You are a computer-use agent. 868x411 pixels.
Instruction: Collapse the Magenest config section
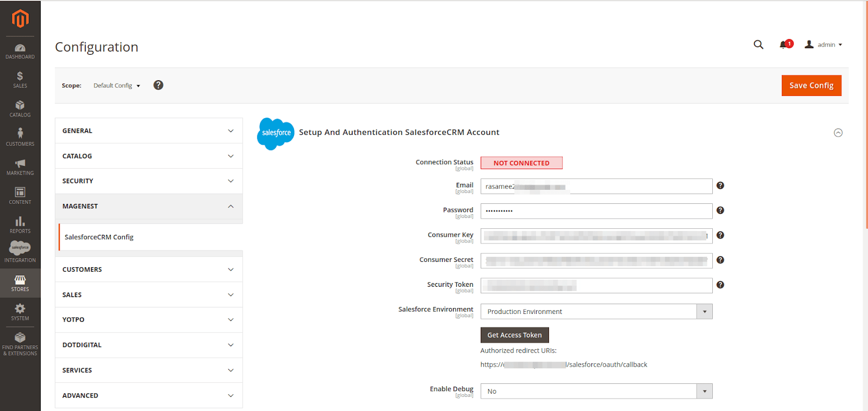coord(149,207)
